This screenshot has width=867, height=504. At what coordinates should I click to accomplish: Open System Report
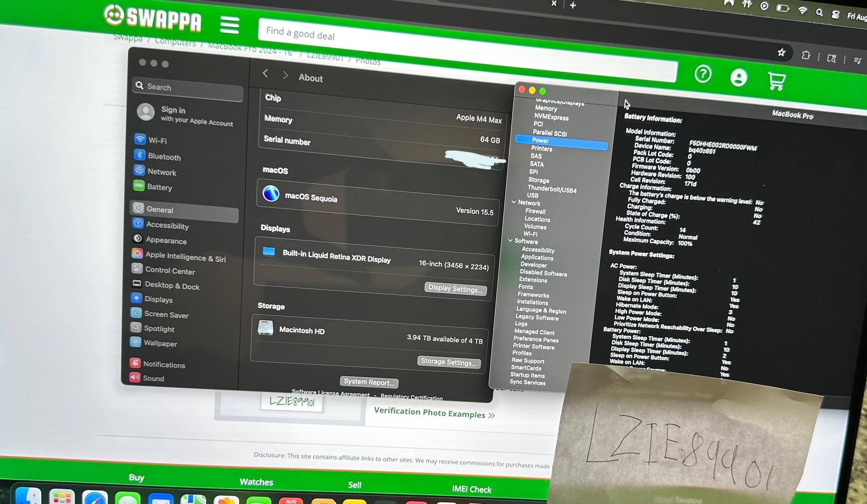click(x=369, y=382)
